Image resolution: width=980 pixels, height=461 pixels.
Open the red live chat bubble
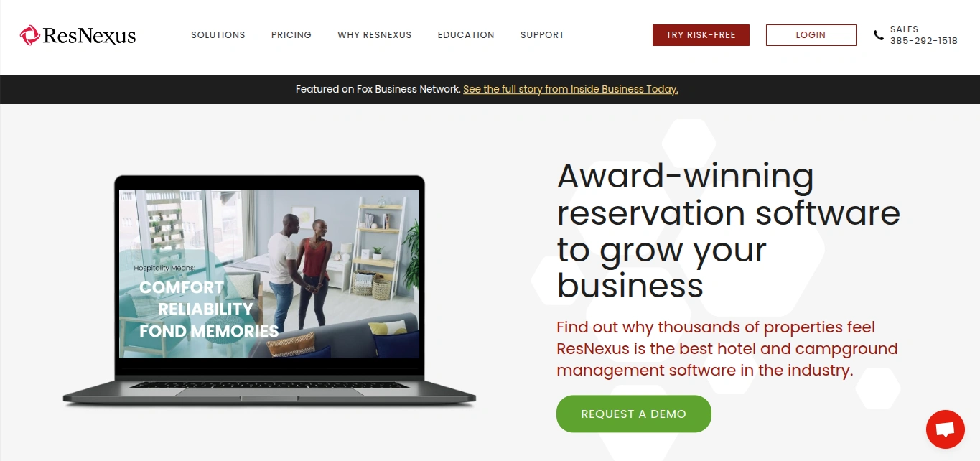945,429
